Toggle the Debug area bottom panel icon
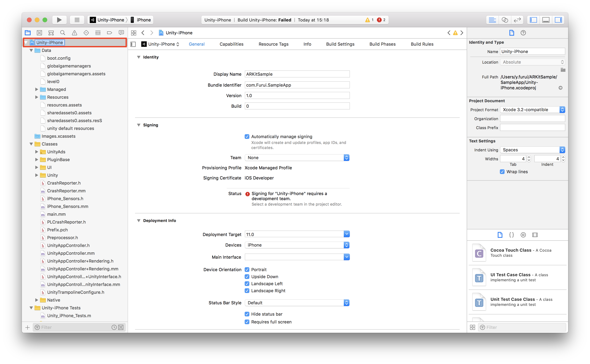This screenshot has width=590, height=364. click(546, 20)
